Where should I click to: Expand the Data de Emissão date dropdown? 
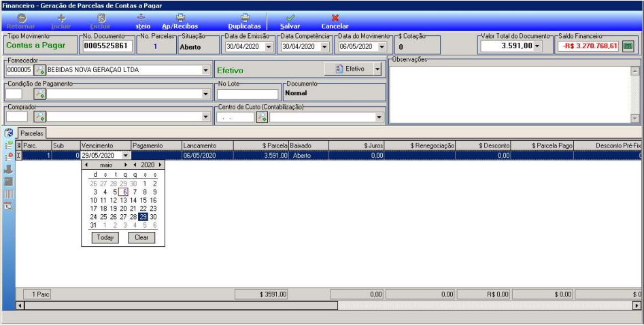pyautogui.click(x=269, y=47)
